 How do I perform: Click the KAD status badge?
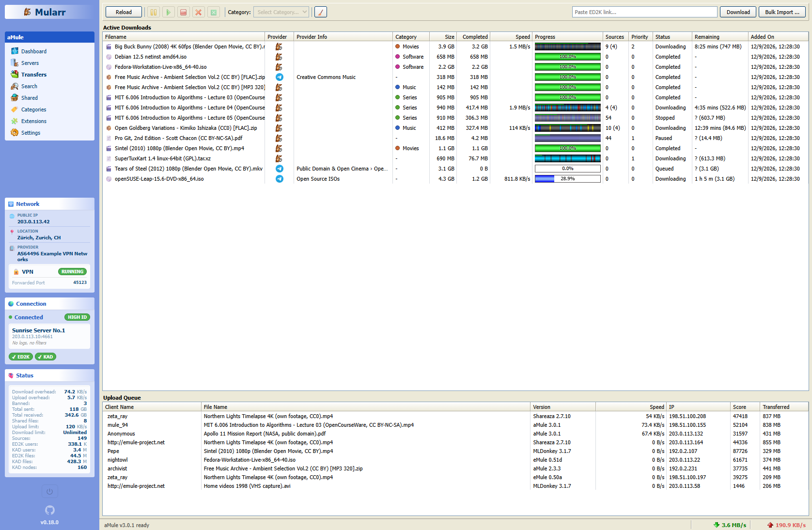(46, 357)
